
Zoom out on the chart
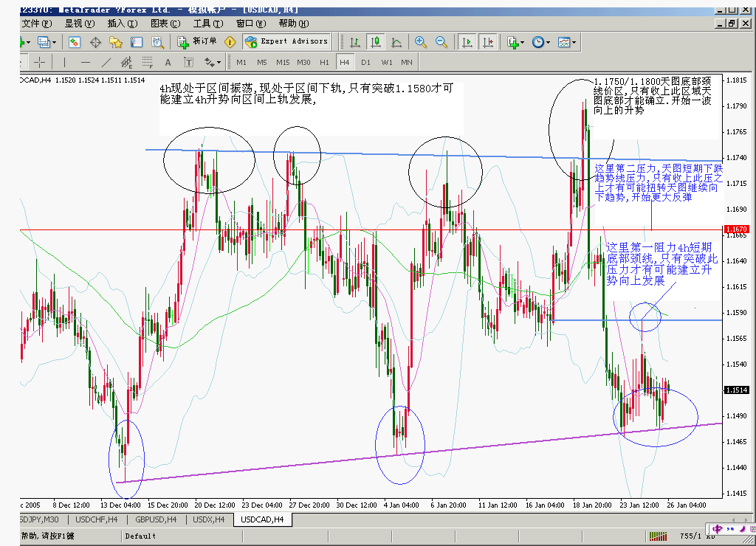(x=441, y=42)
